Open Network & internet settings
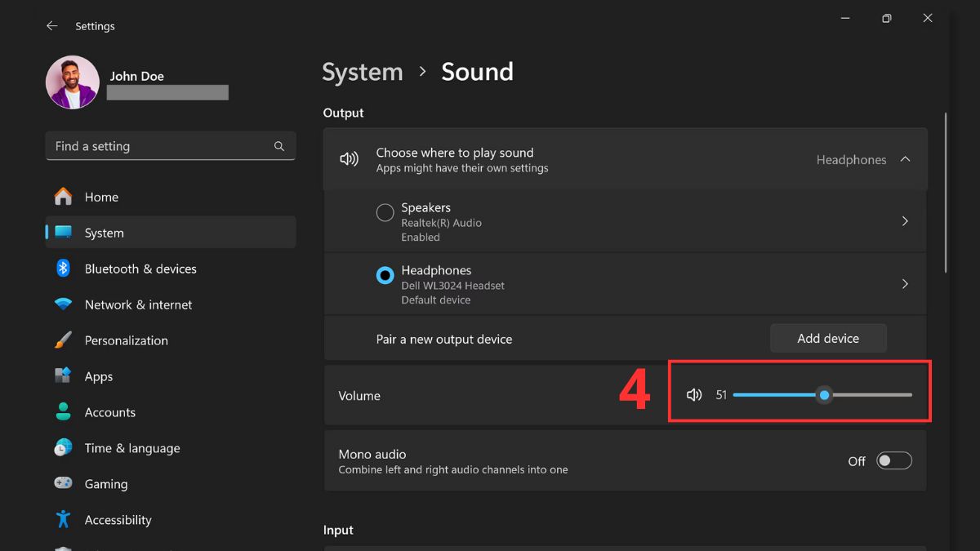The image size is (980, 551). click(138, 304)
